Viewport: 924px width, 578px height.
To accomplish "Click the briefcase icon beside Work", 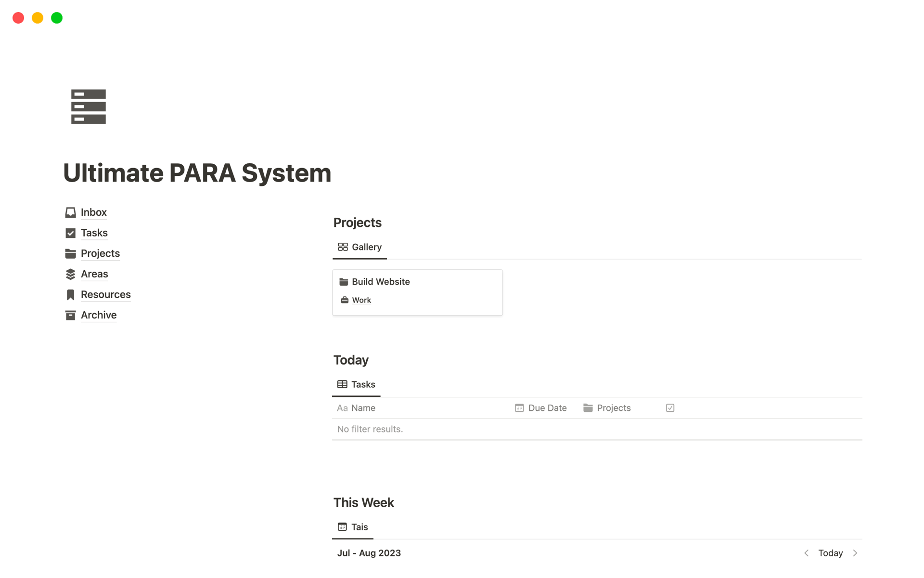I will pos(345,300).
